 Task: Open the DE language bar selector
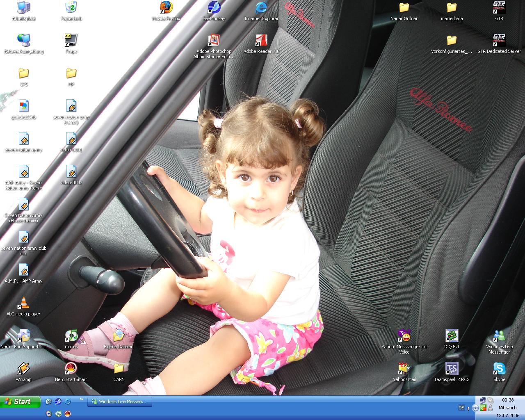point(461,408)
